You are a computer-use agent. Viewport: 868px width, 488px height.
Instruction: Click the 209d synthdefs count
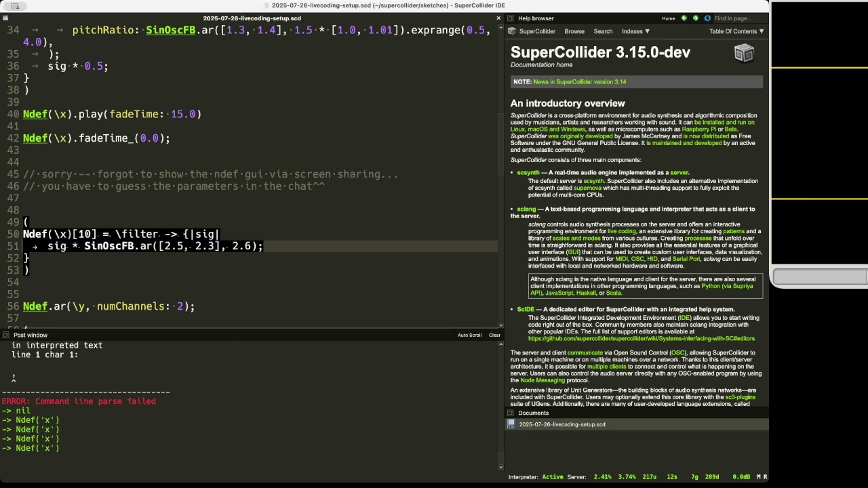point(711,477)
